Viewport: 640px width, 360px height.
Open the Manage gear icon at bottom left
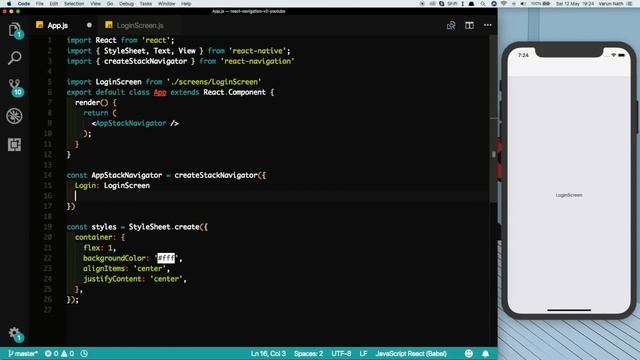[16, 334]
